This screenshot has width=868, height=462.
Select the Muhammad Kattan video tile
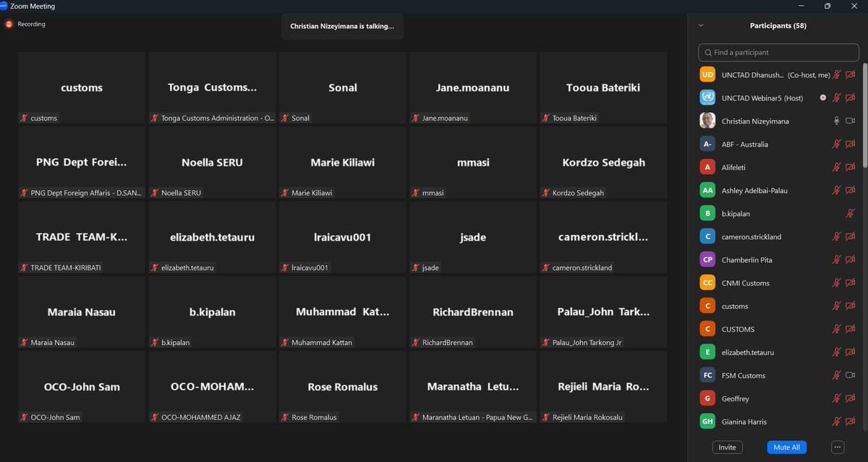(343, 312)
